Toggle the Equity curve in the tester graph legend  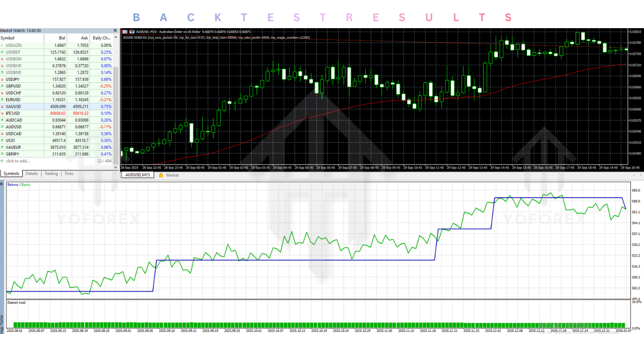[x=26, y=185]
